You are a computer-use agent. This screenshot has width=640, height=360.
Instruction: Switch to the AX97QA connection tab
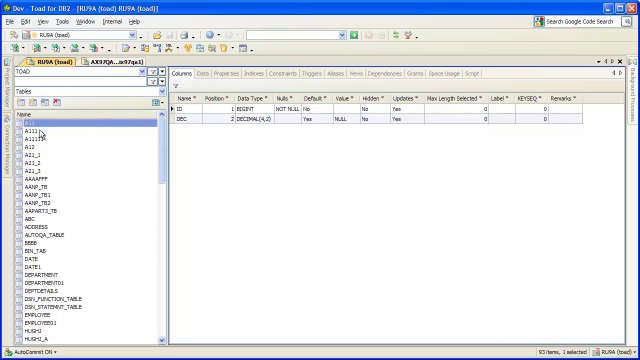(113, 62)
